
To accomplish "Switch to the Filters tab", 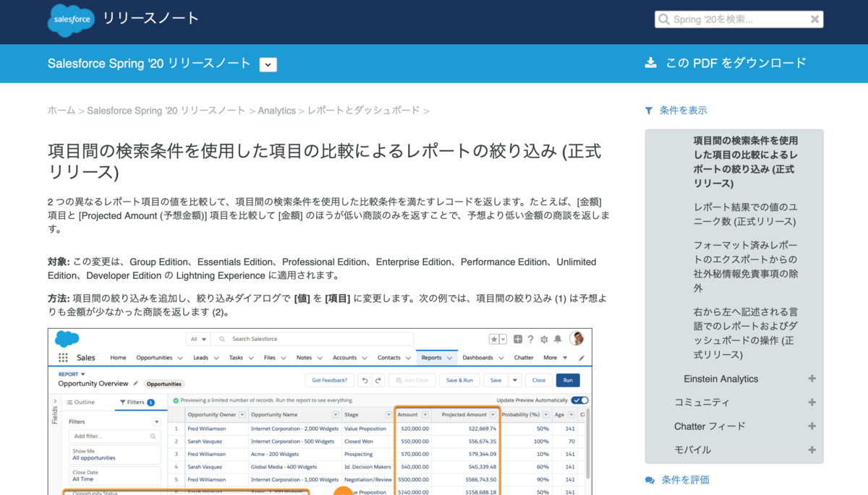I will coord(140,403).
